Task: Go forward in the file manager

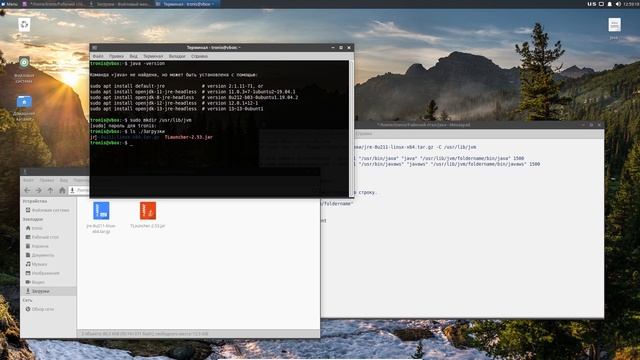Action: click(38, 190)
